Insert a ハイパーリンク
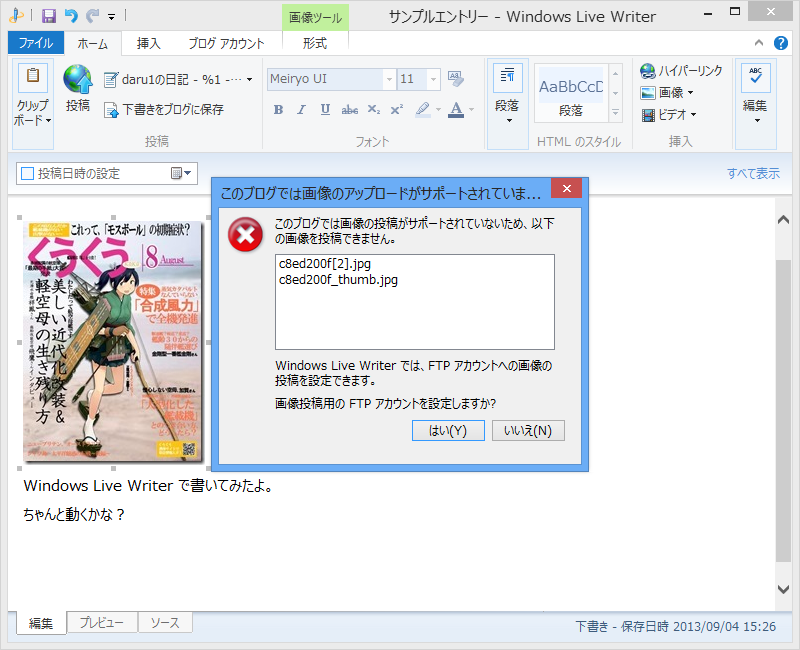This screenshot has width=800, height=650. (x=681, y=70)
